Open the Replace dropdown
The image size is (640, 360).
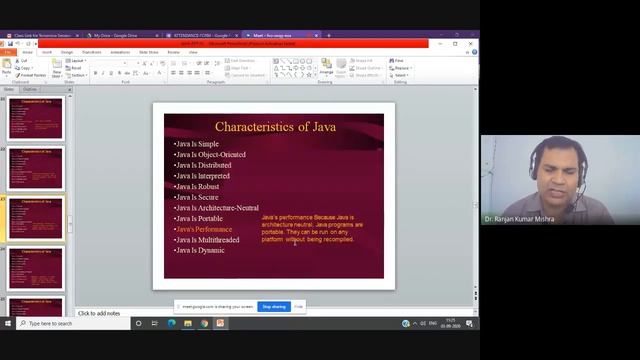[400, 68]
